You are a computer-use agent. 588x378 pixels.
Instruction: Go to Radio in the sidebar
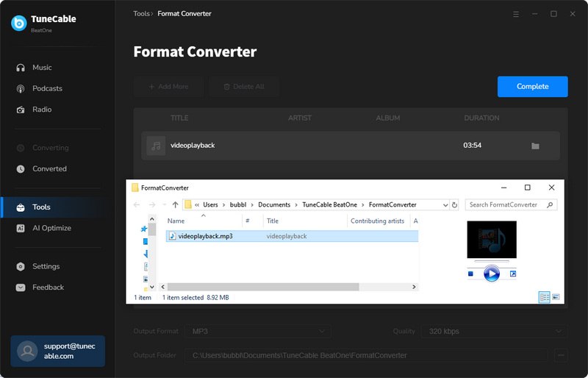42,110
